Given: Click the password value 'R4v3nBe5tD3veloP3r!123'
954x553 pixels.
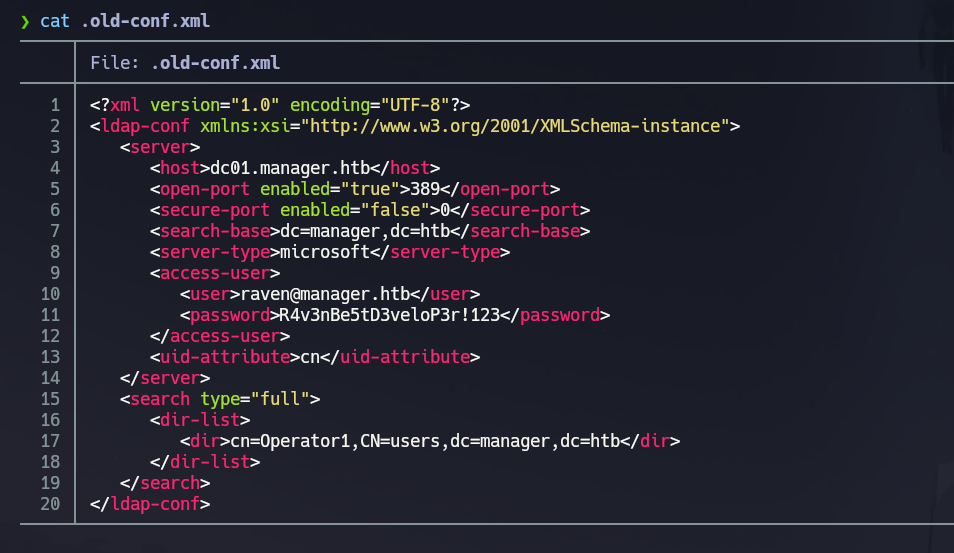Looking at the screenshot, I should point(389,315).
